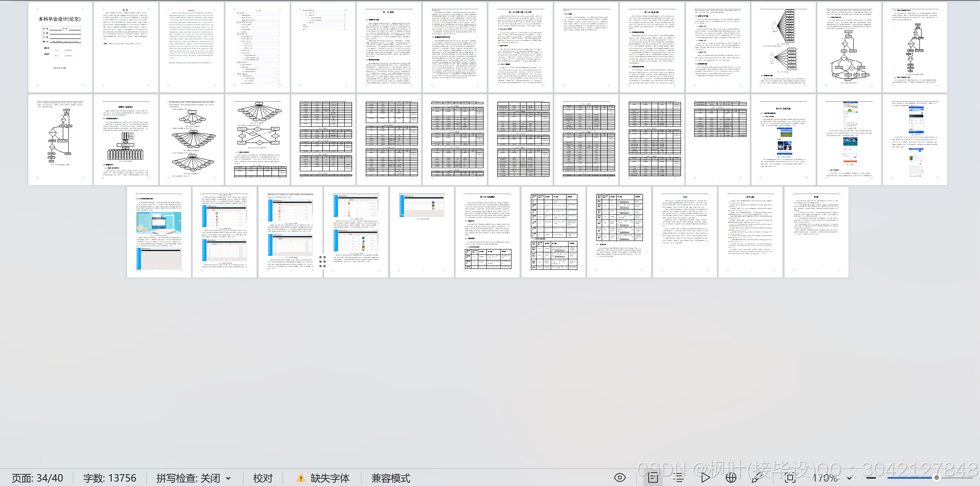Click the fit-page zoom frame icon
The image size is (980, 486).
point(790,478)
